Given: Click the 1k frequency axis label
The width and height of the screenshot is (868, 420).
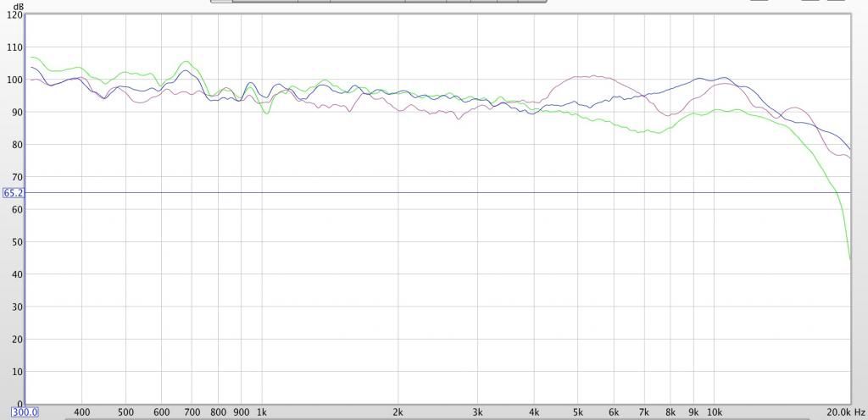Looking at the screenshot, I should [262, 412].
